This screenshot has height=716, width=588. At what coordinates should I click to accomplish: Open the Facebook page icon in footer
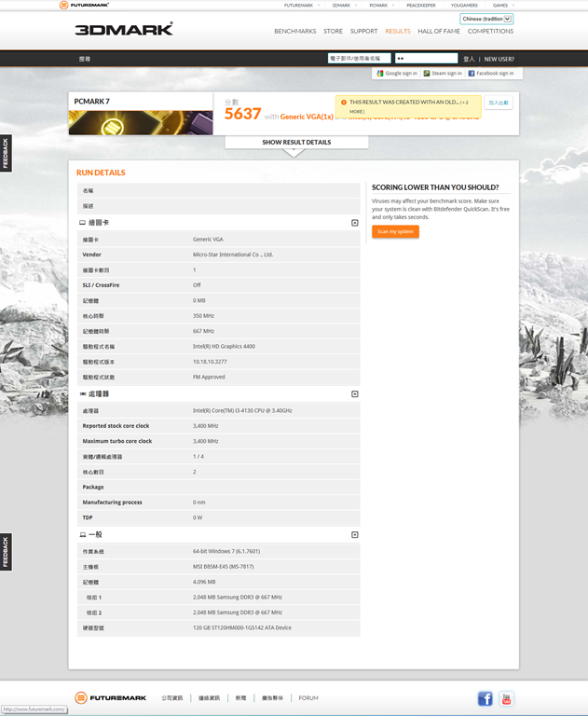pyautogui.click(x=485, y=698)
